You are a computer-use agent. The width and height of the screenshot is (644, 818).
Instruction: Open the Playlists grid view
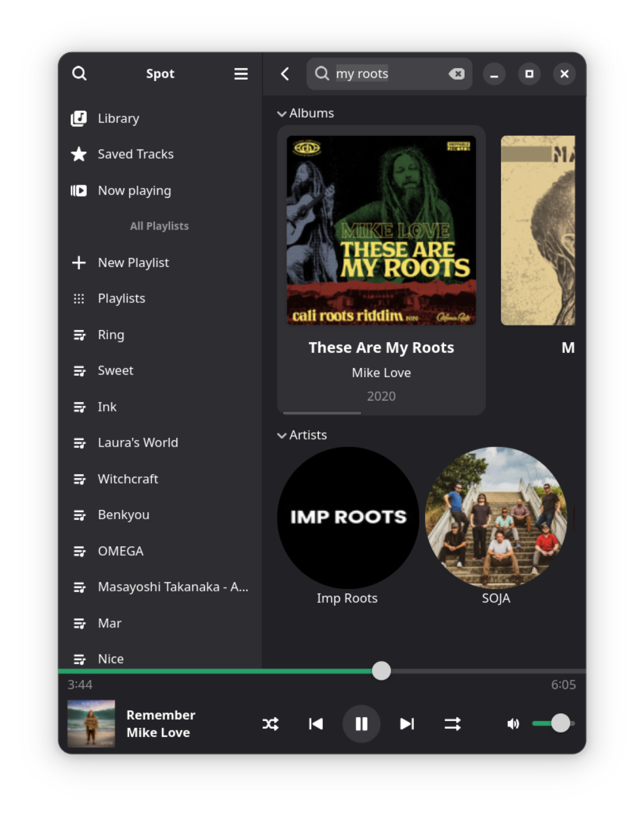tap(160, 298)
